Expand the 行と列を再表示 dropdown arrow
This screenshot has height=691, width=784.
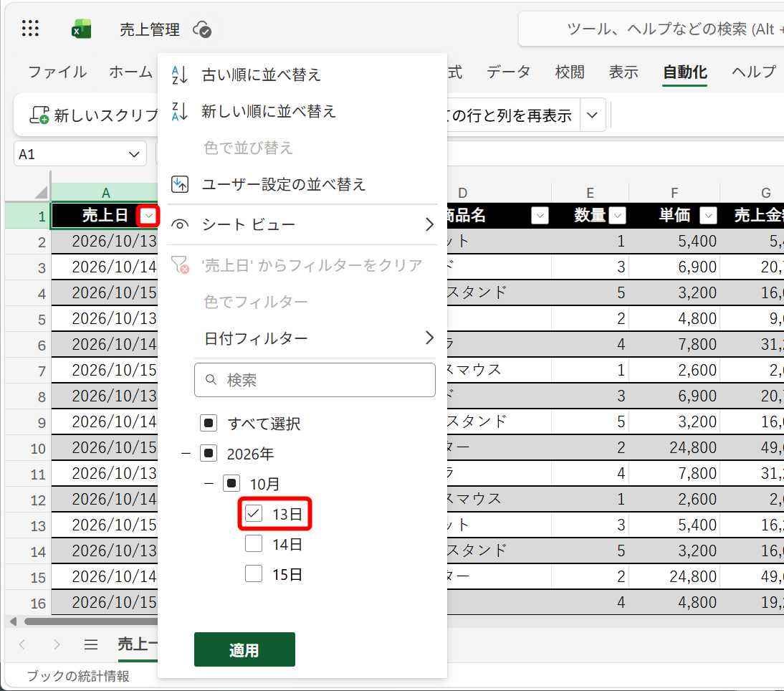pyautogui.click(x=593, y=115)
